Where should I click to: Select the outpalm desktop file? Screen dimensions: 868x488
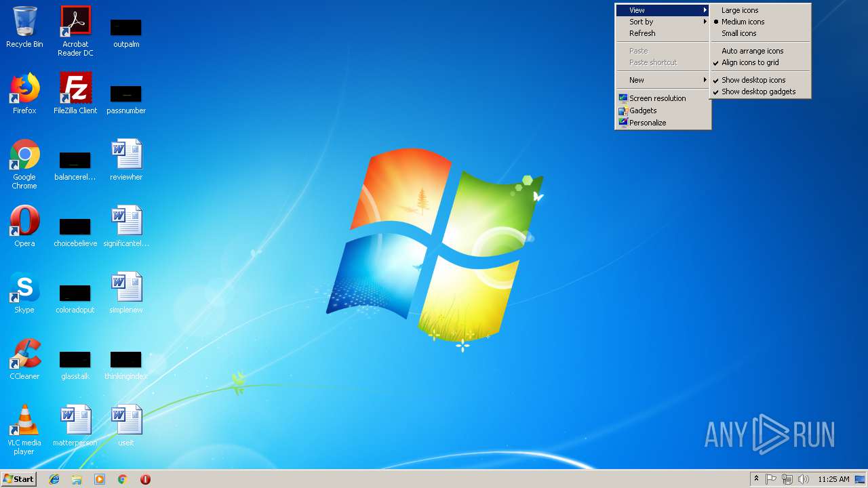(126, 31)
